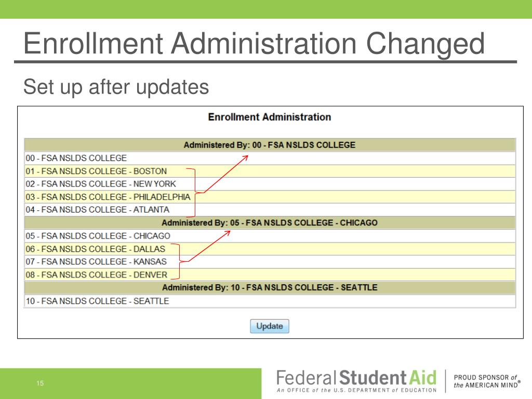Screen dimensions: 532x399
Task: Click the Proud Sponsor of American Mind text
Action: click(x=486, y=381)
